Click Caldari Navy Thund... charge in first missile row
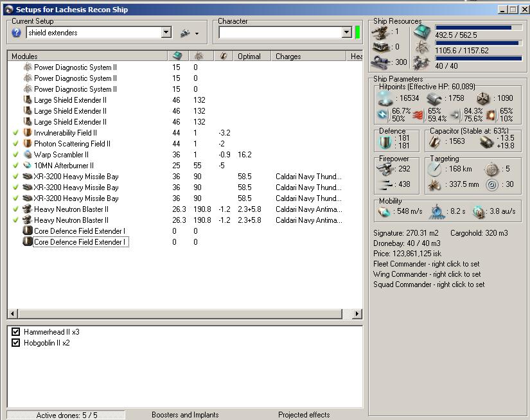The width and height of the screenshot is (530, 420). click(308, 177)
